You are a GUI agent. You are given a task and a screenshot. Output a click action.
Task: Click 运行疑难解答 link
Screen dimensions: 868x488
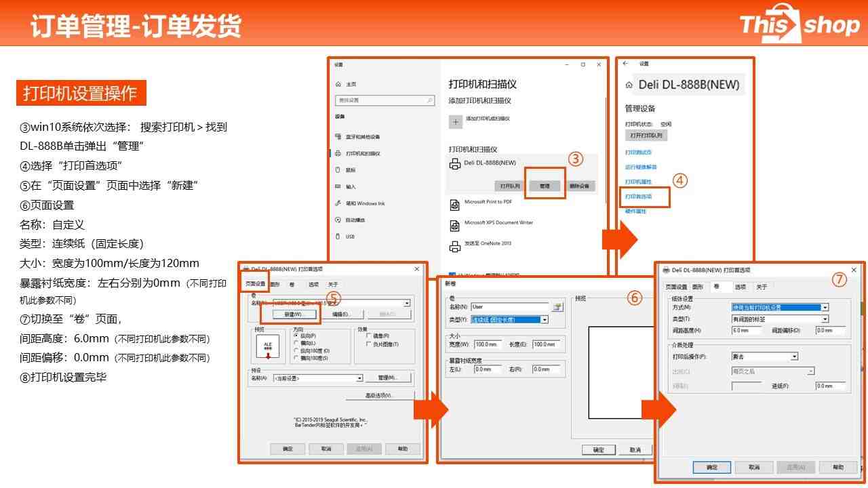(x=641, y=167)
